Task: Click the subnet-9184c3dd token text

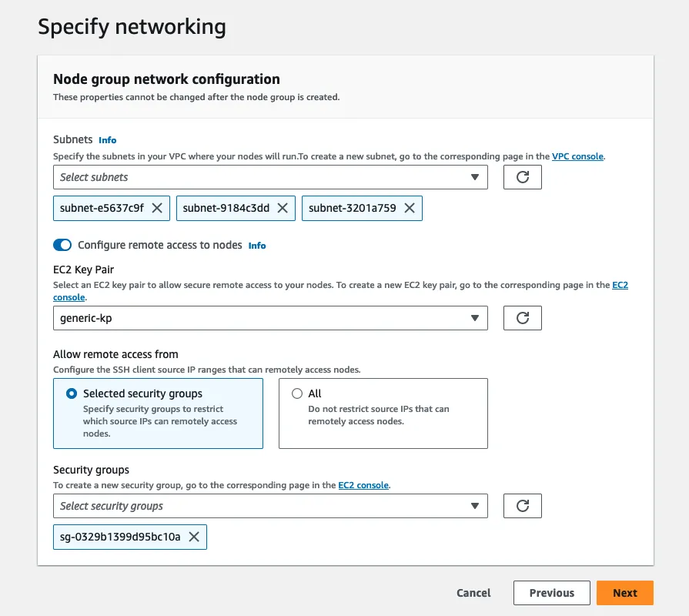Action: point(226,208)
